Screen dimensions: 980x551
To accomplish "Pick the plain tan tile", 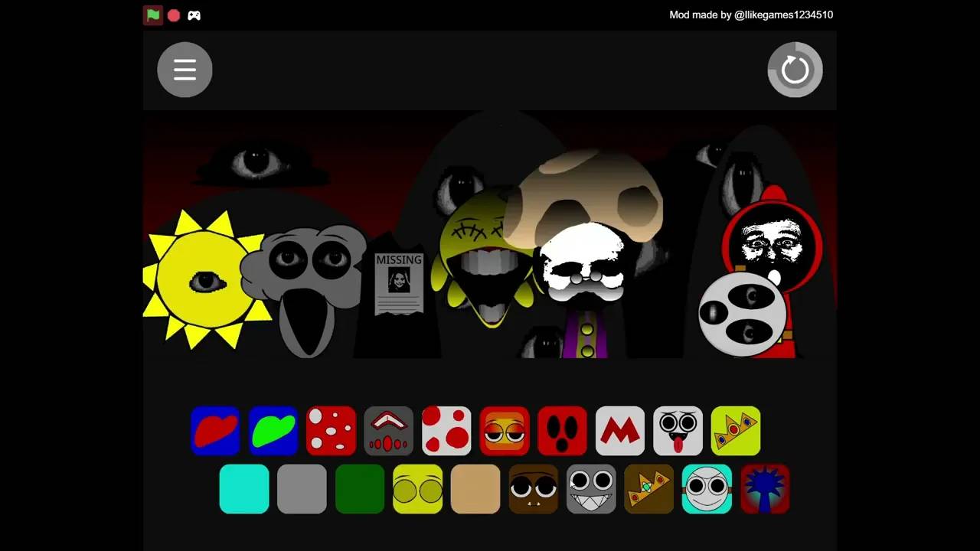I will pyautogui.click(x=475, y=489).
